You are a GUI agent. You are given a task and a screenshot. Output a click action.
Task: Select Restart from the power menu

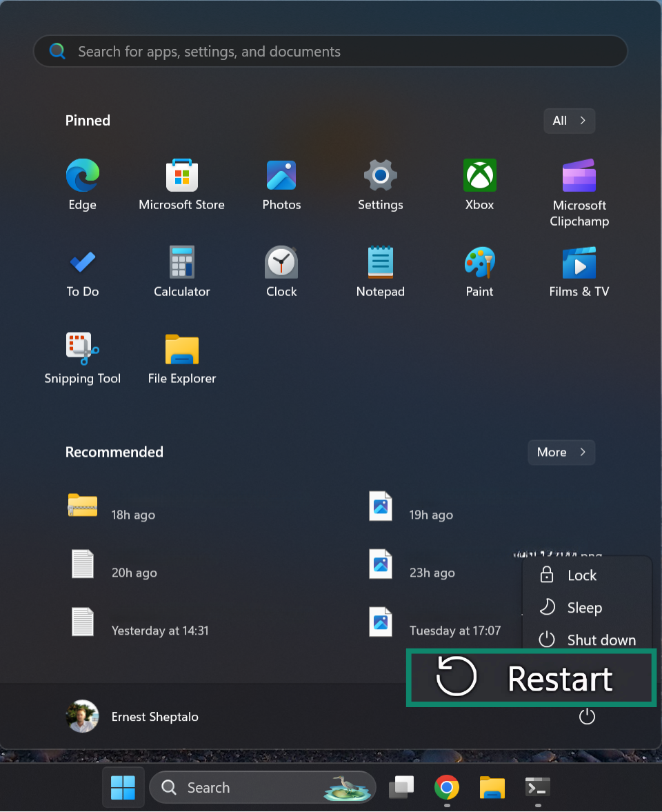(531, 677)
